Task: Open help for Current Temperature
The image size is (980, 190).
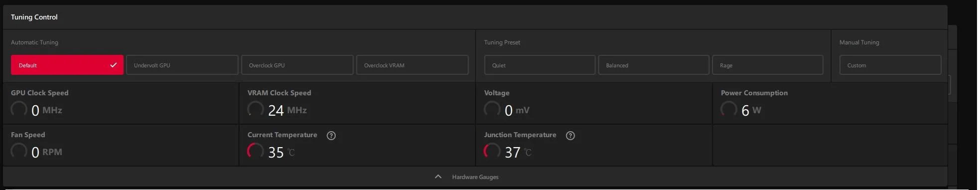Action: pos(331,136)
